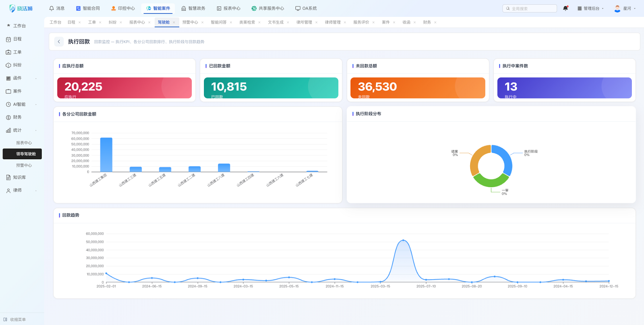This screenshot has width=644, height=325.
Task: Expand the 函件 submenu arrow
Action: tap(36, 78)
